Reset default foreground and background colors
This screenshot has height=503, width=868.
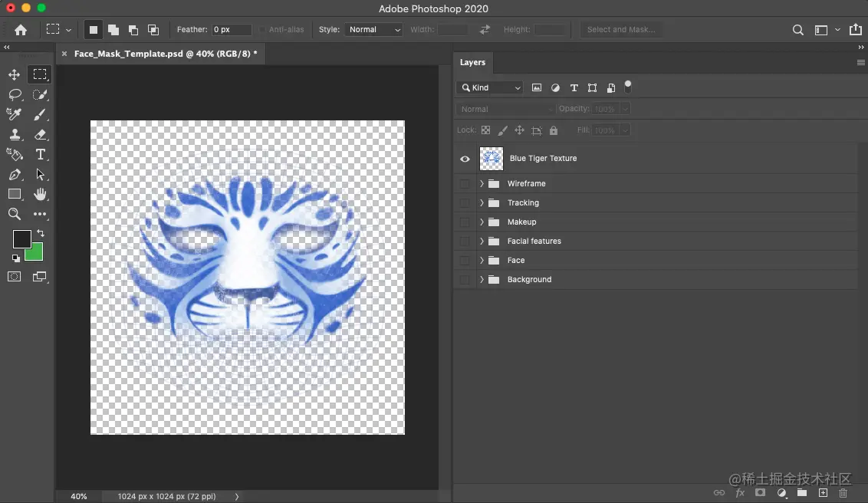coord(15,258)
